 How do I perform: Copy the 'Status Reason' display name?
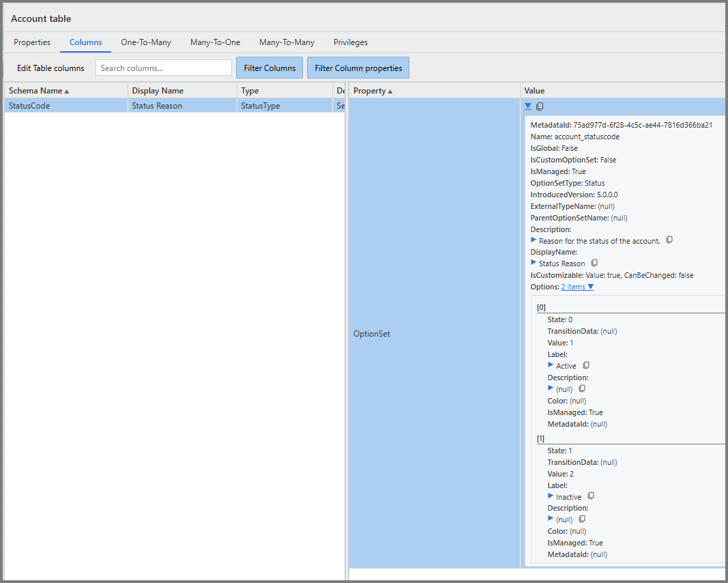[x=594, y=262]
